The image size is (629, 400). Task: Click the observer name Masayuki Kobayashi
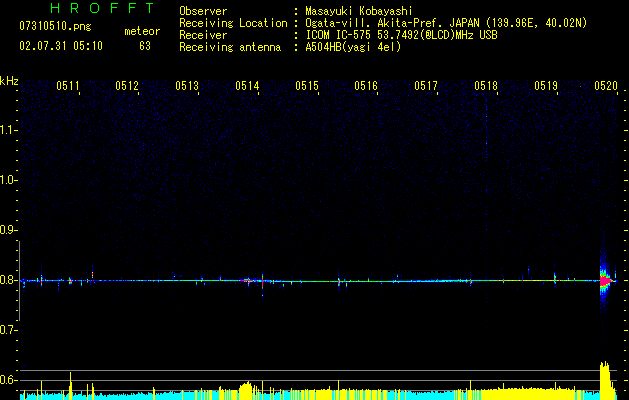click(x=359, y=11)
